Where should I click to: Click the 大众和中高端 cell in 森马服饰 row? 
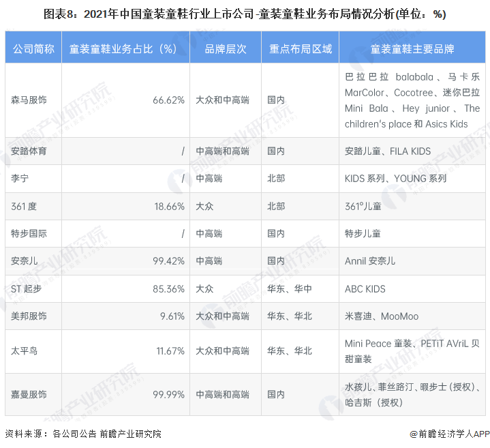click(x=226, y=100)
